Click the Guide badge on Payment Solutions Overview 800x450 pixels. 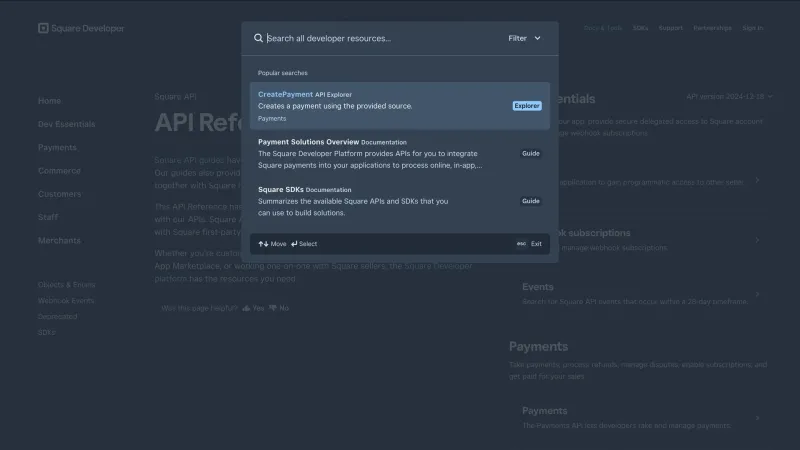click(531, 153)
